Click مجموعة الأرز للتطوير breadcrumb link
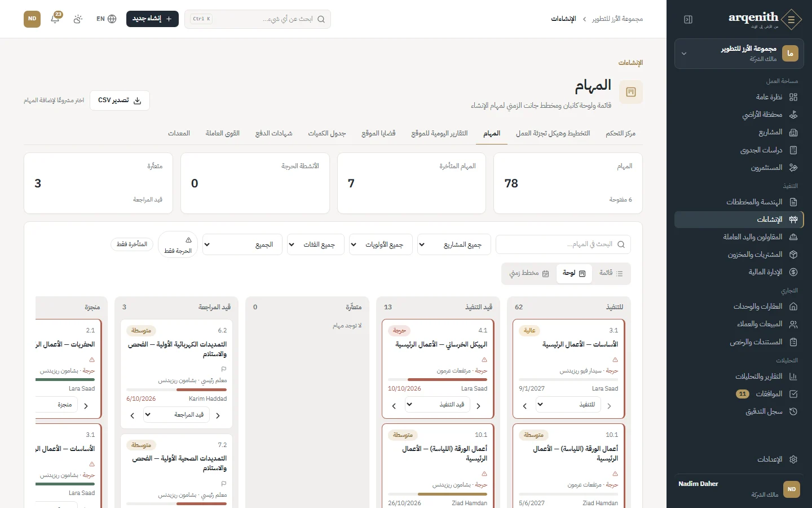The width and height of the screenshot is (812, 508). [x=617, y=19]
